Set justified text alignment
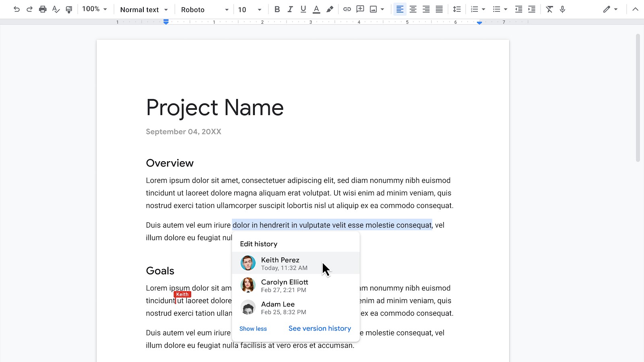644x362 pixels. point(439,9)
